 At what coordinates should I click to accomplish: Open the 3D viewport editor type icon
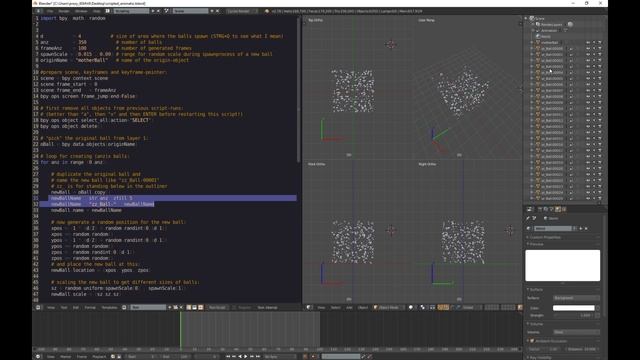tap(309, 307)
